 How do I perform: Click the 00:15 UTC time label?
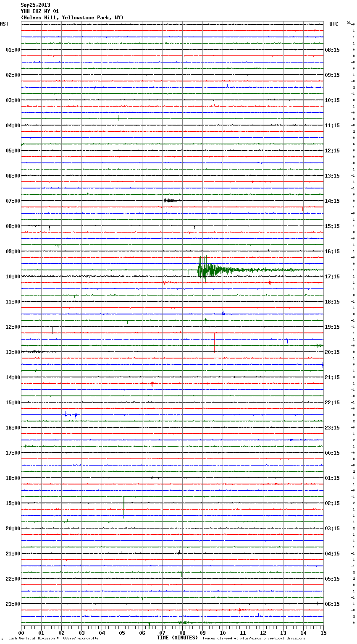coord(332,453)
